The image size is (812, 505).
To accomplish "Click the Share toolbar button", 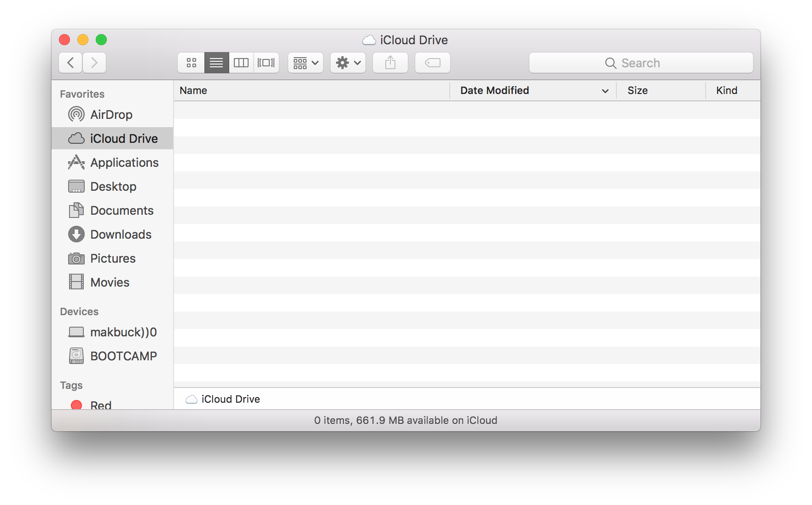I will (x=390, y=63).
